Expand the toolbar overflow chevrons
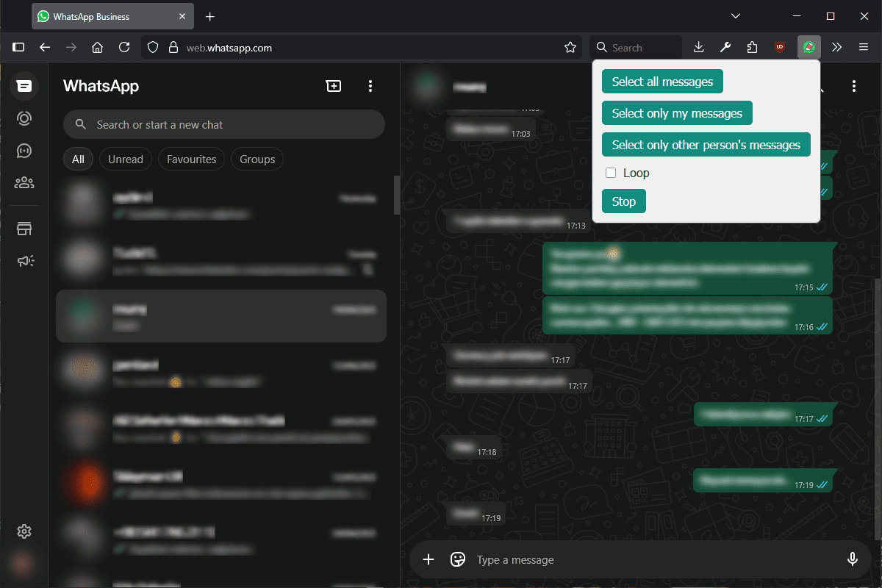The height and width of the screenshot is (588, 882). tap(837, 48)
